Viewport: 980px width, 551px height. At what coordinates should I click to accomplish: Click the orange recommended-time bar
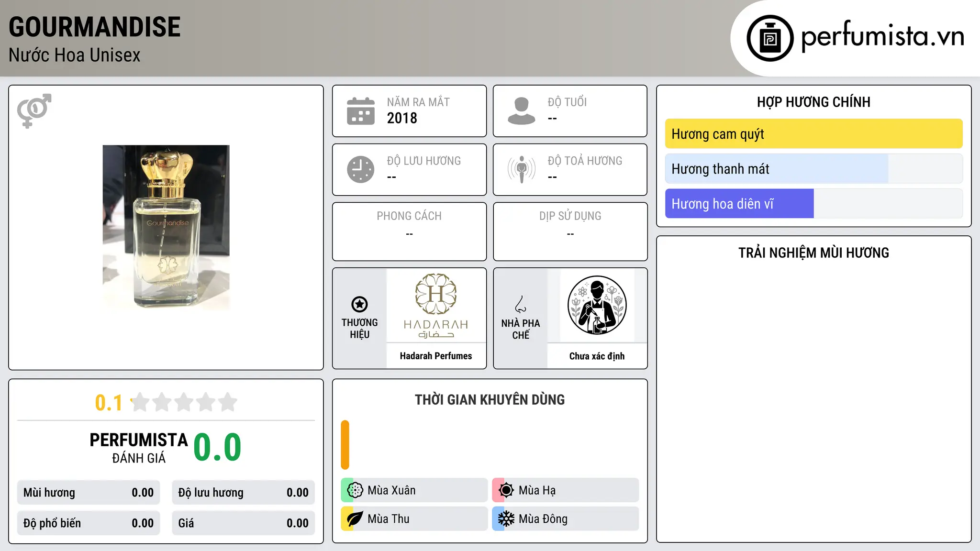[x=345, y=445]
